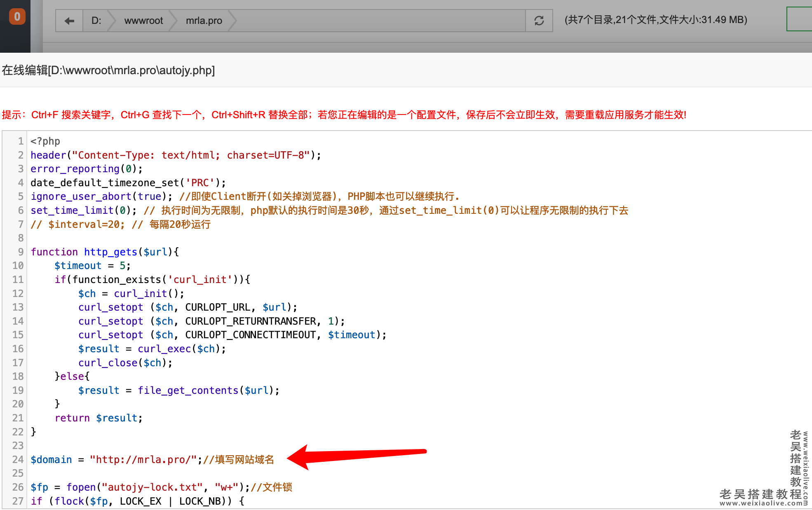The height and width of the screenshot is (510, 812).
Task: Click the mrla.pro breadcrumb segment
Action: [204, 21]
